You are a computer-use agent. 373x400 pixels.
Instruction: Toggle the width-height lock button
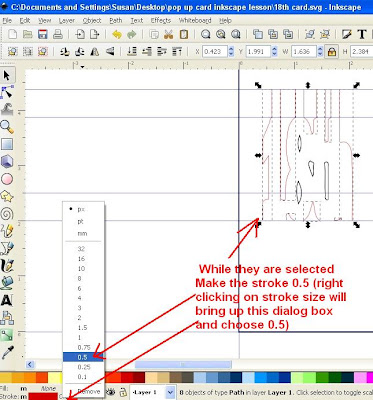[x=332, y=52]
